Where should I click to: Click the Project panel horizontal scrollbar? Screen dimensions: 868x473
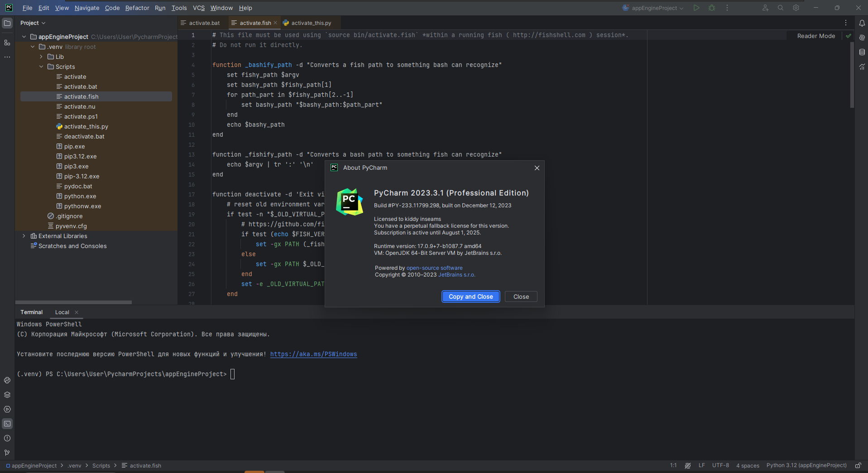pos(73,302)
